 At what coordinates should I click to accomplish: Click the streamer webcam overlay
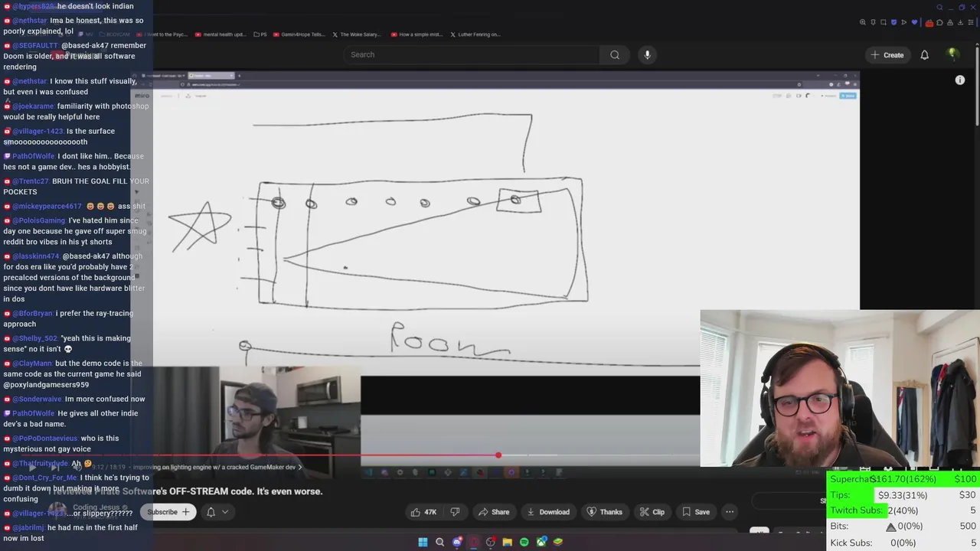[x=840, y=388]
